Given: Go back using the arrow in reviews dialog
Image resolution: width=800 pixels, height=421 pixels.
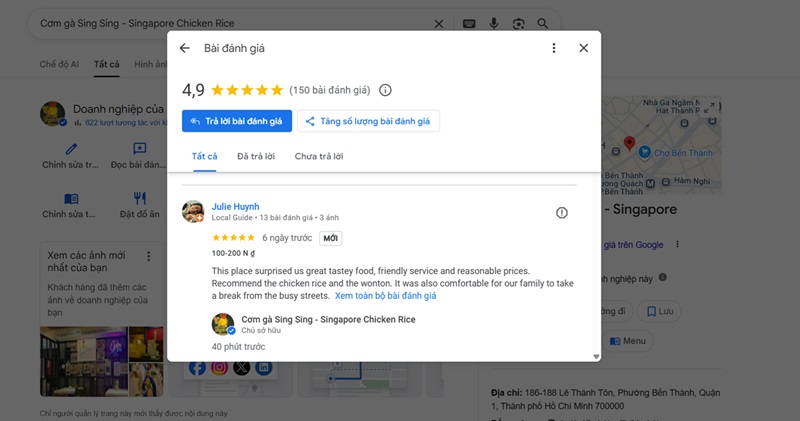Looking at the screenshot, I should 185,48.
